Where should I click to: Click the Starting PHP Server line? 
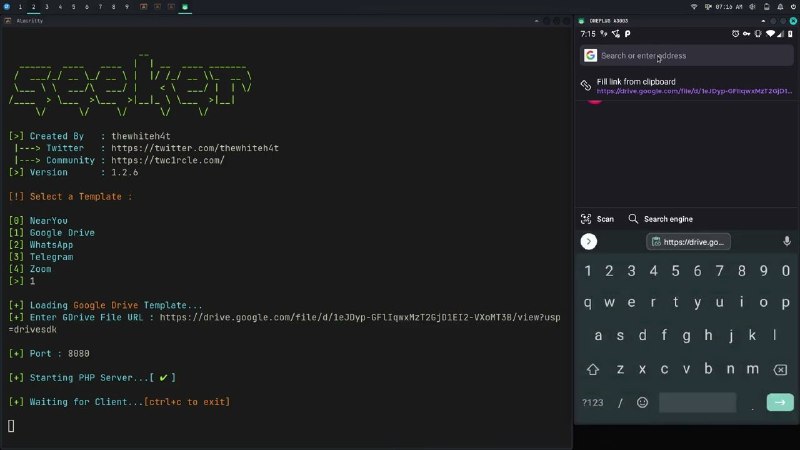(92, 378)
